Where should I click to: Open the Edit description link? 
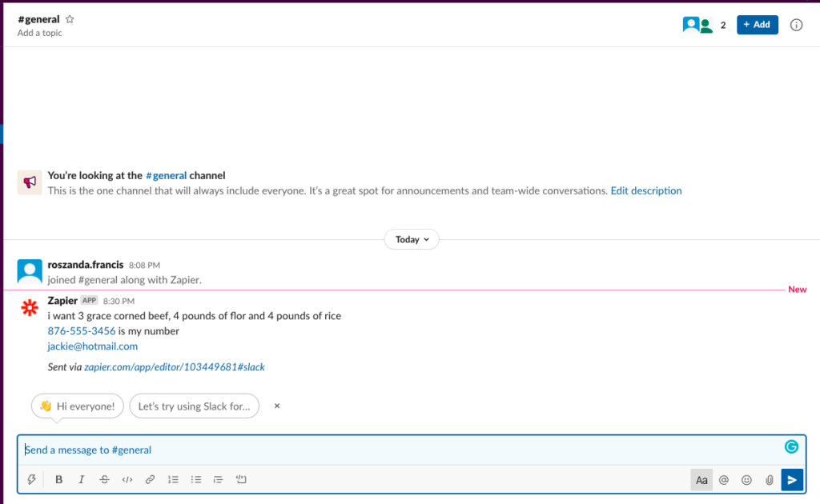pyautogui.click(x=646, y=190)
